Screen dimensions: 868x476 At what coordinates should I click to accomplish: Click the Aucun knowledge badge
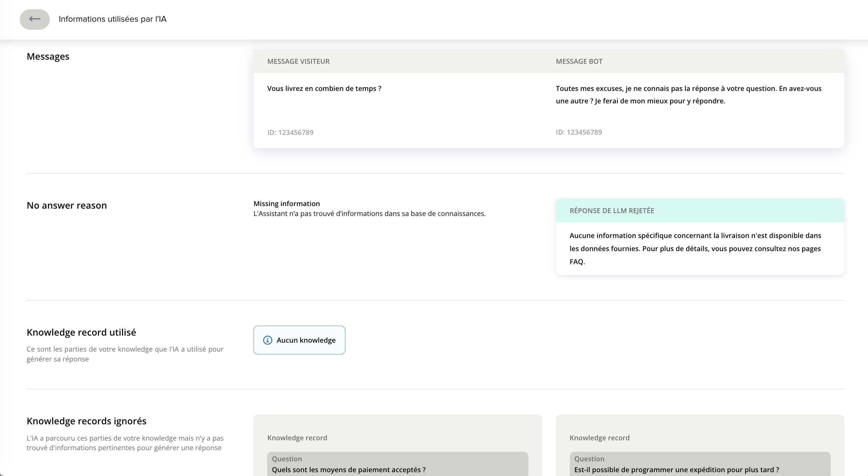click(306, 340)
